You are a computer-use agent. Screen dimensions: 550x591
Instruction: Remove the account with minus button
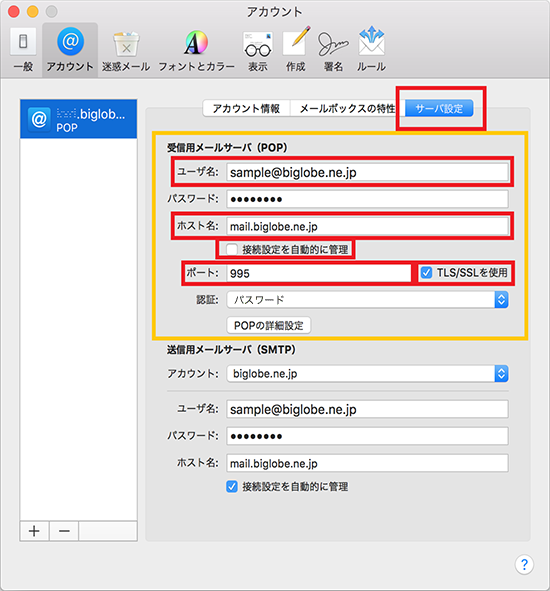tap(64, 531)
